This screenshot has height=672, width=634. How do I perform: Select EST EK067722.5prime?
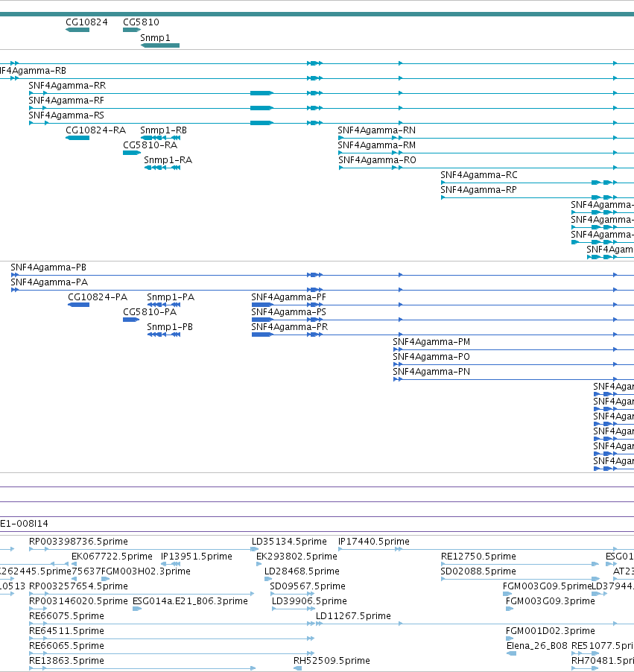pyautogui.click(x=112, y=557)
